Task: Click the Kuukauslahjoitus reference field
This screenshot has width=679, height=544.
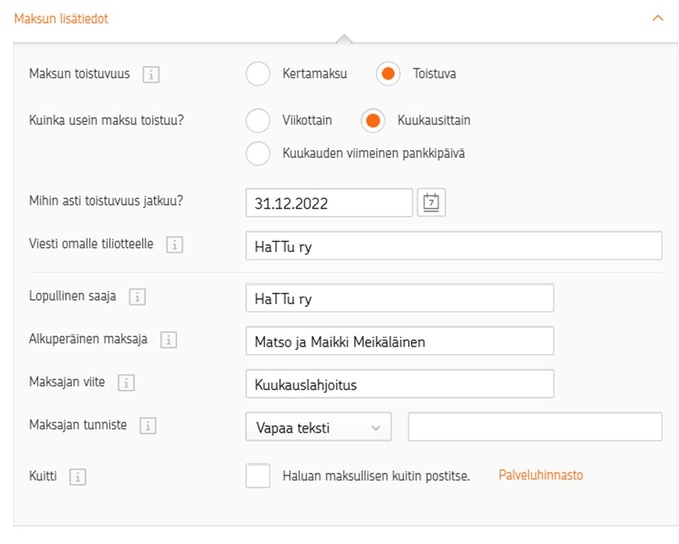Action: point(399,384)
